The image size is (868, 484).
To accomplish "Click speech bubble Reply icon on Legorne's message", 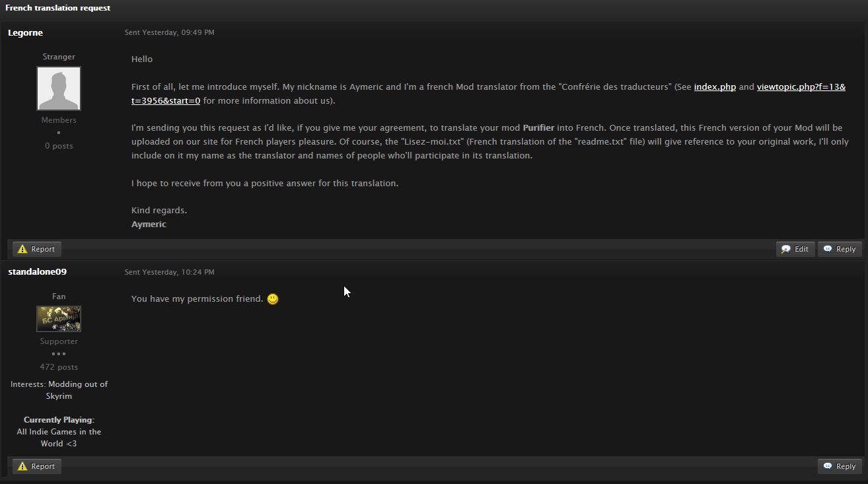I will [828, 249].
